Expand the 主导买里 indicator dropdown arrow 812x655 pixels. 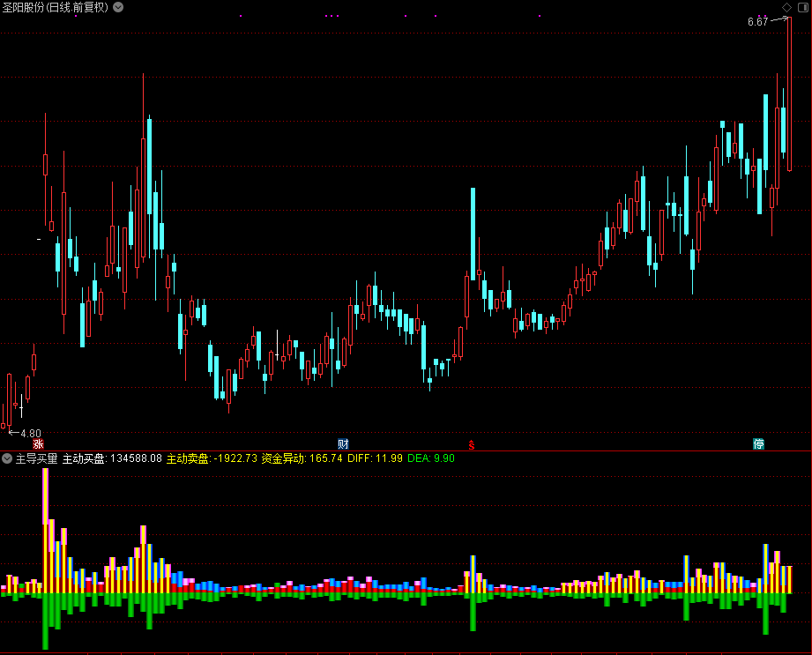click(7, 458)
